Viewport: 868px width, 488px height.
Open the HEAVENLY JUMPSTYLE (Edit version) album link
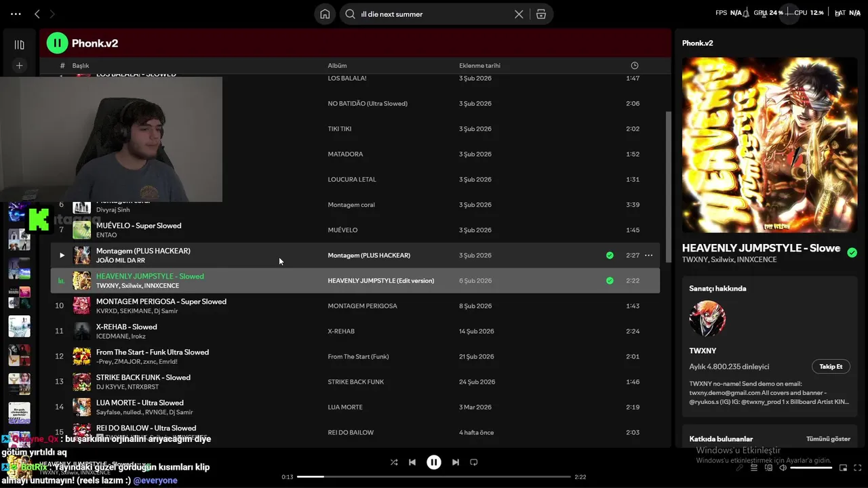(x=380, y=281)
